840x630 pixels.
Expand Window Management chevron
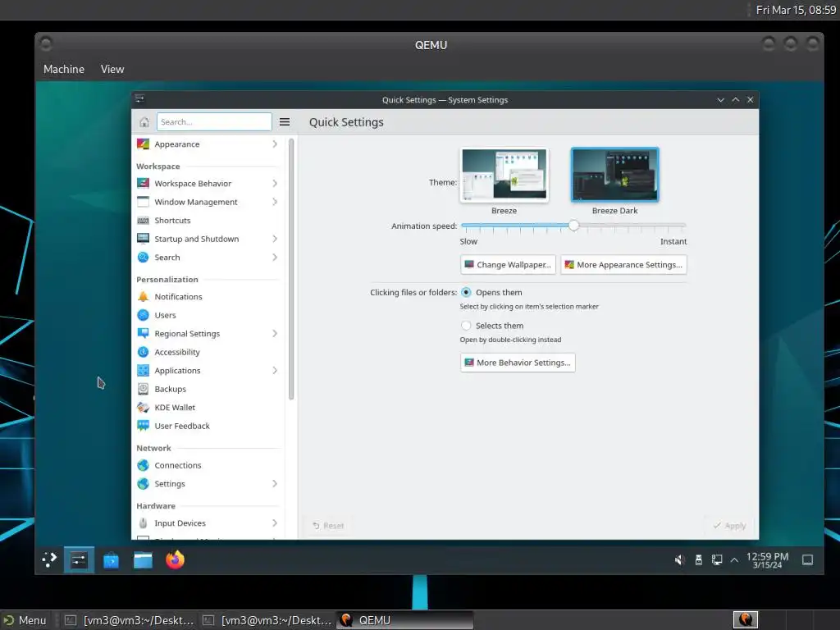click(x=274, y=202)
